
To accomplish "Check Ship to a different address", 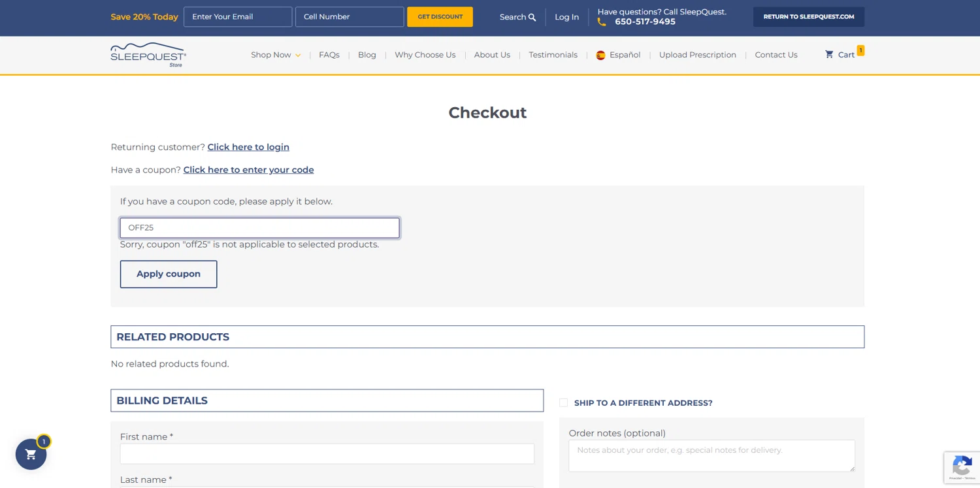I will [x=563, y=402].
